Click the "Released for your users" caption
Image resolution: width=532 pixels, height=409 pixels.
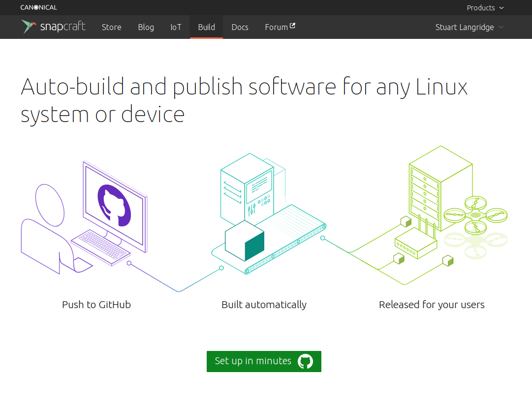pos(432,305)
